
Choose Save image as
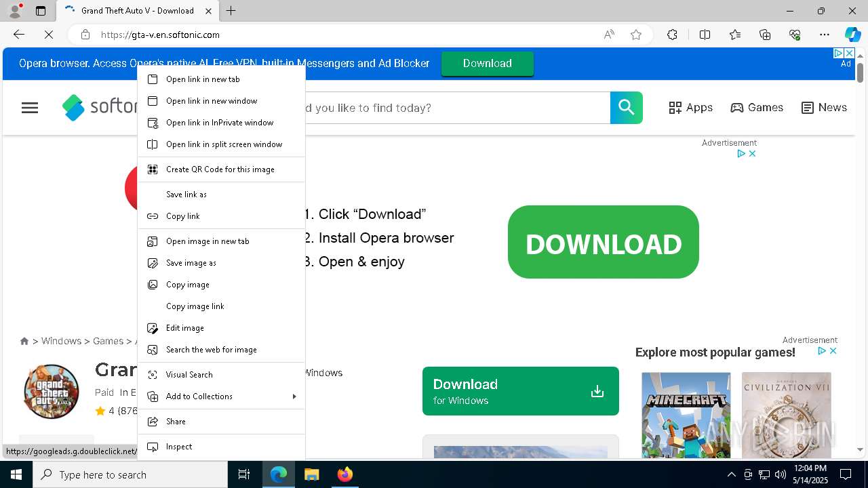point(221,263)
